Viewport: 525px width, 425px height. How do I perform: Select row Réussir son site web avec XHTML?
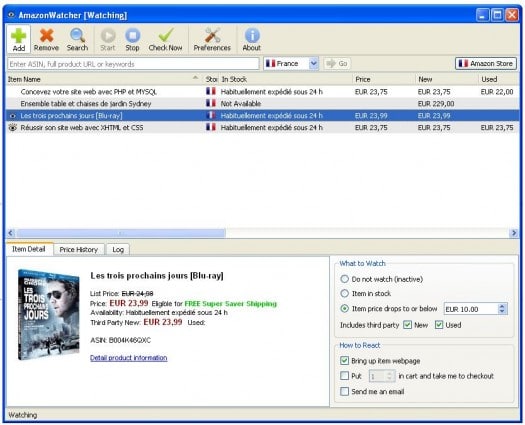(x=262, y=128)
